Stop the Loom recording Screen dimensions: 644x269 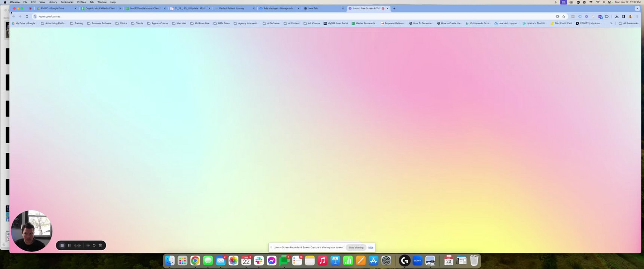point(62,245)
